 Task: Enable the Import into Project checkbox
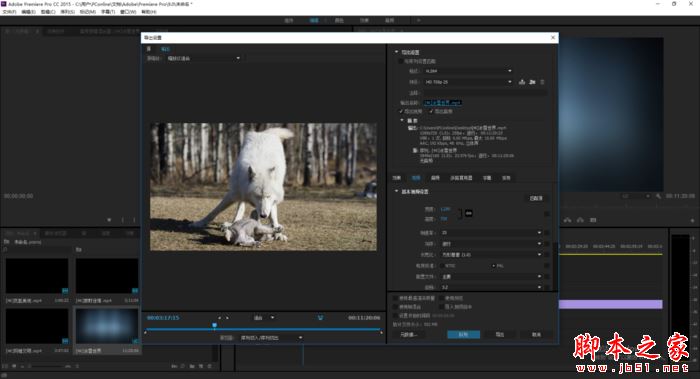tap(442, 307)
